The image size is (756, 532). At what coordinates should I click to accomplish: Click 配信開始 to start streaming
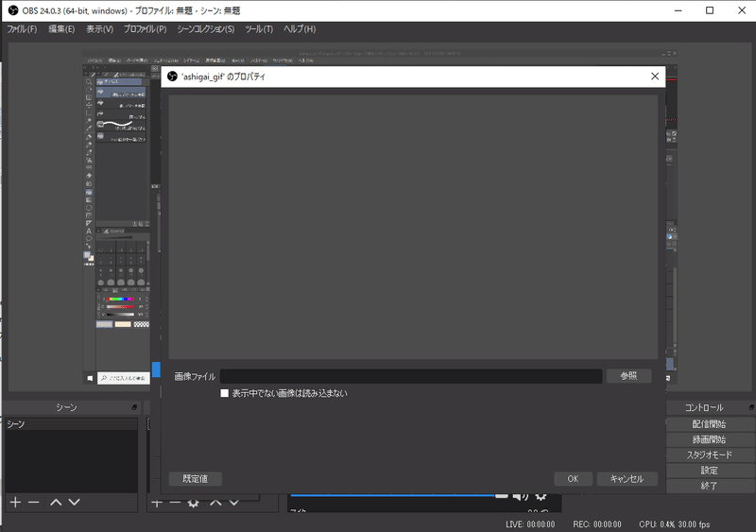(x=709, y=424)
